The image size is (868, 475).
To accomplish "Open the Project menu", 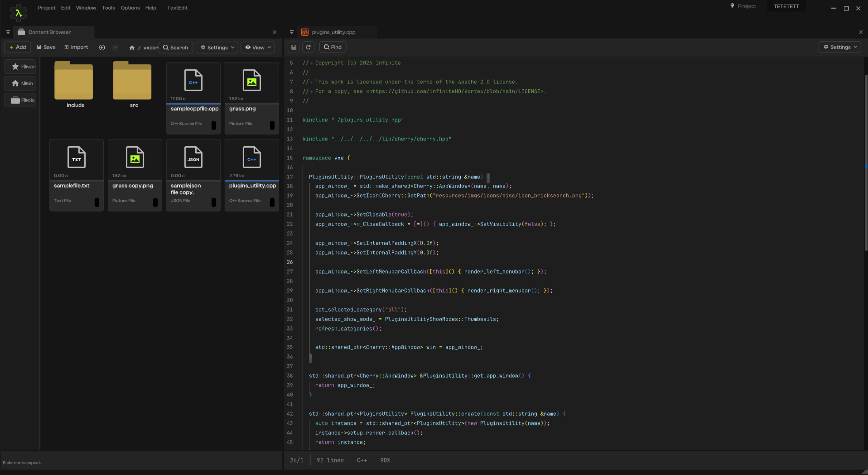I will pyautogui.click(x=46, y=7).
